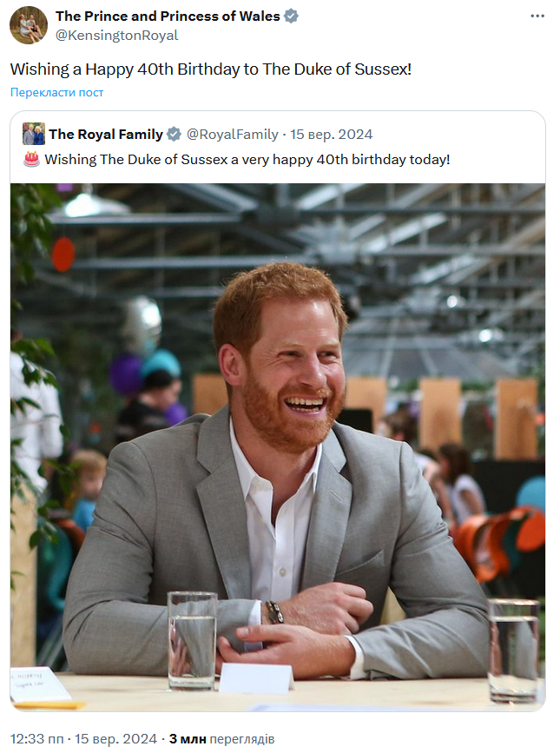The height and width of the screenshot is (753, 560).
Task: Click the birthday cake emoji in quoted post
Action: 31,159
